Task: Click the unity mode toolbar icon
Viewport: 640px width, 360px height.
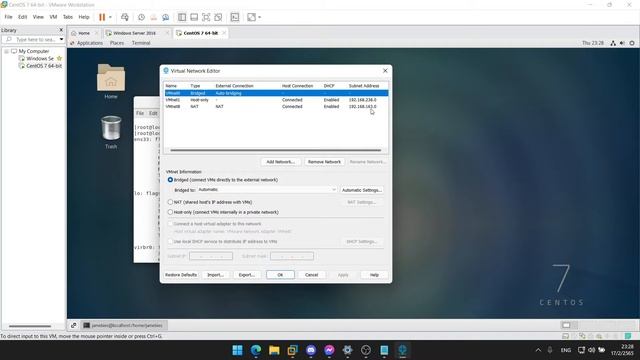Action: coord(218,17)
